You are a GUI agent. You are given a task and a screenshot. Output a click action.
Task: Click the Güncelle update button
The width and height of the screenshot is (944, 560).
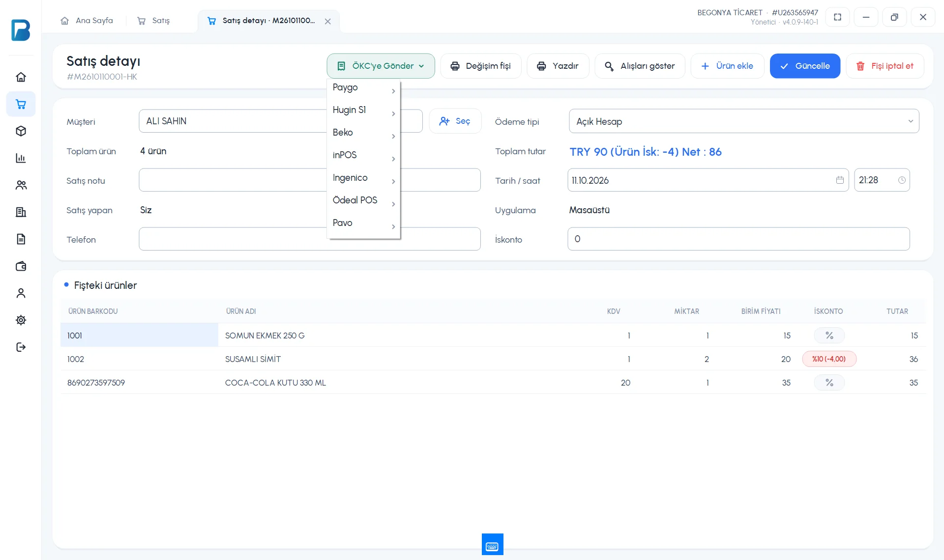click(x=805, y=66)
